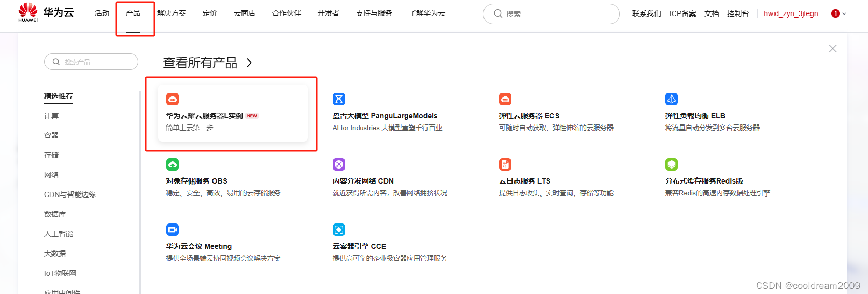This screenshot has width=868, height=294.
Task: Open 弹性负载均衡 ELB product link
Action: click(695, 116)
